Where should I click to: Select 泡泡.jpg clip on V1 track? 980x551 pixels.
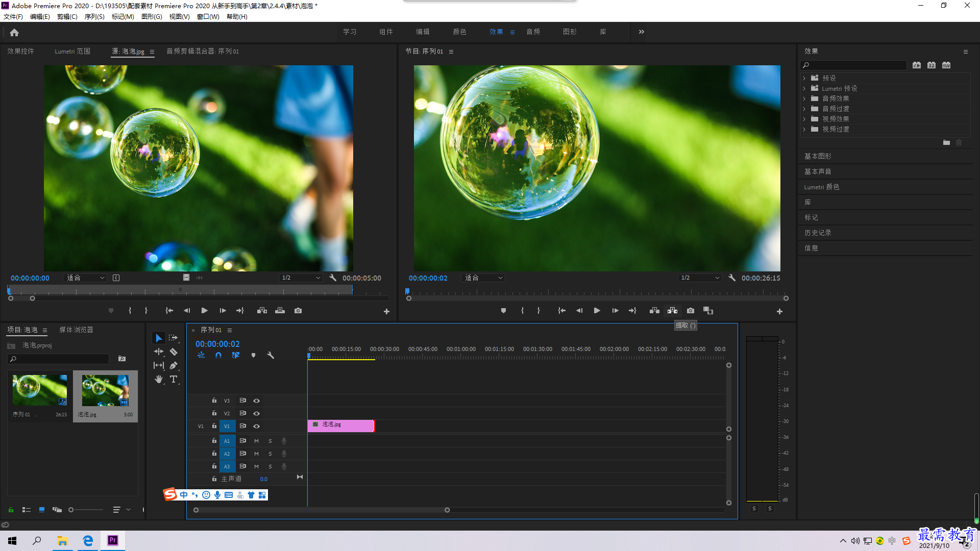(x=341, y=426)
